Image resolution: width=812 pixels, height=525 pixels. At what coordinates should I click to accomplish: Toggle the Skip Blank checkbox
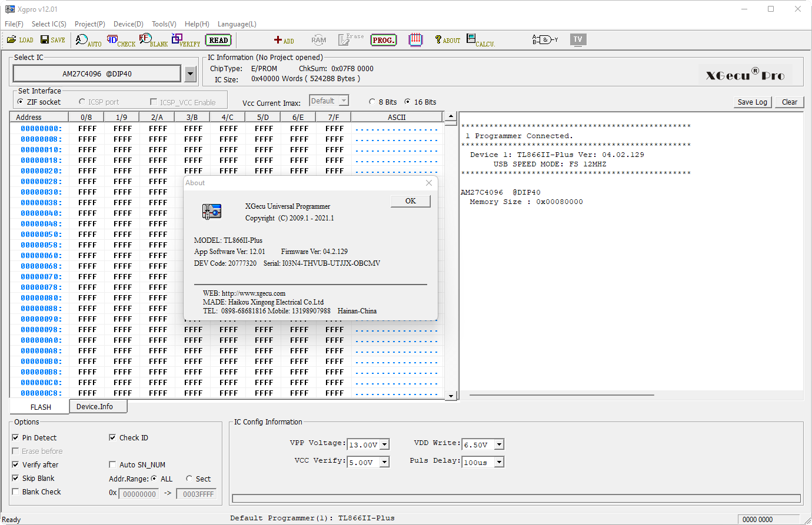point(15,478)
